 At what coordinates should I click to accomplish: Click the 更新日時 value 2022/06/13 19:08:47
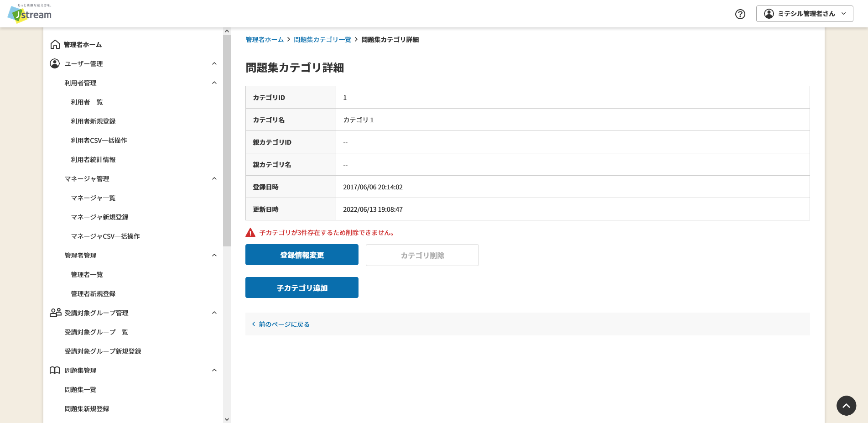(x=373, y=209)
